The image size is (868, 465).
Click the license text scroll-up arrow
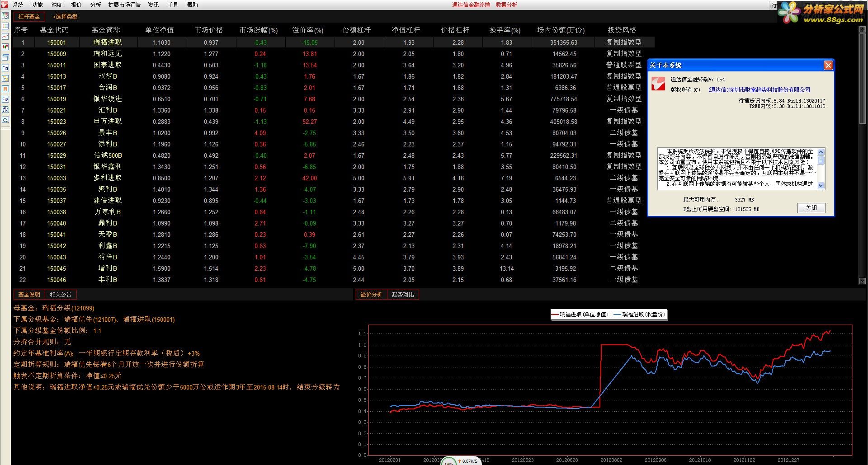coord(821,151)
